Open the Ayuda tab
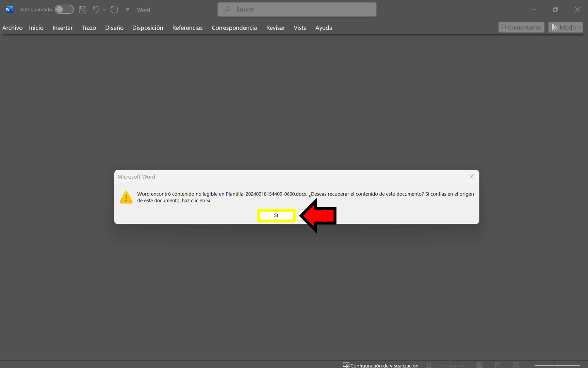Viewport: 588px width, 368px height. coord(324,28)
